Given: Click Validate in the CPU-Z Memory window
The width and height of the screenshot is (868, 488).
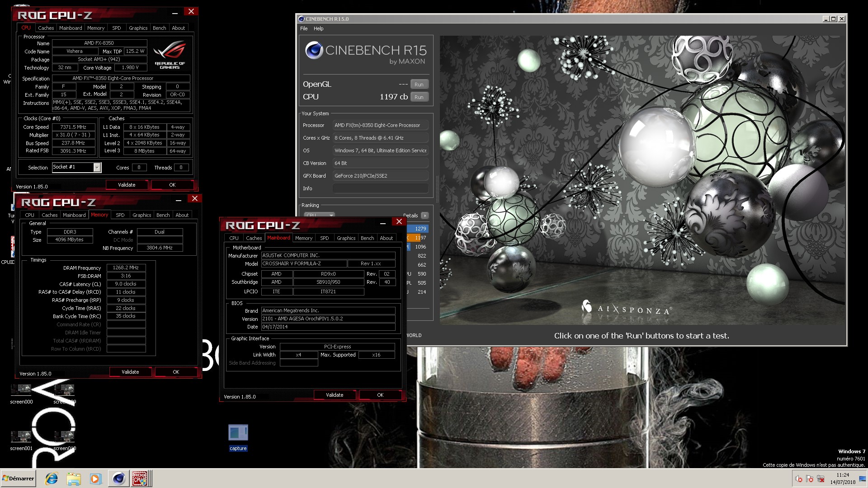Looking at the screenshot, I should [130, 372].
